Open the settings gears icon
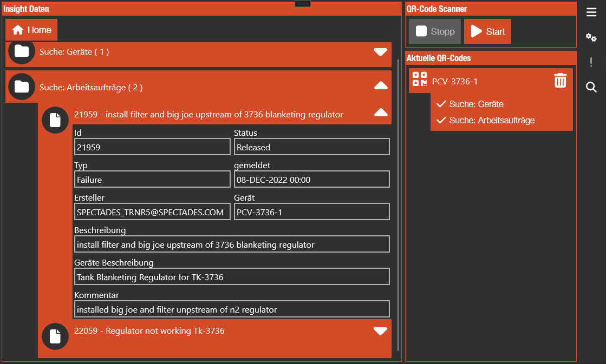Screen dimensions: 606x364 tap(591, 37)
